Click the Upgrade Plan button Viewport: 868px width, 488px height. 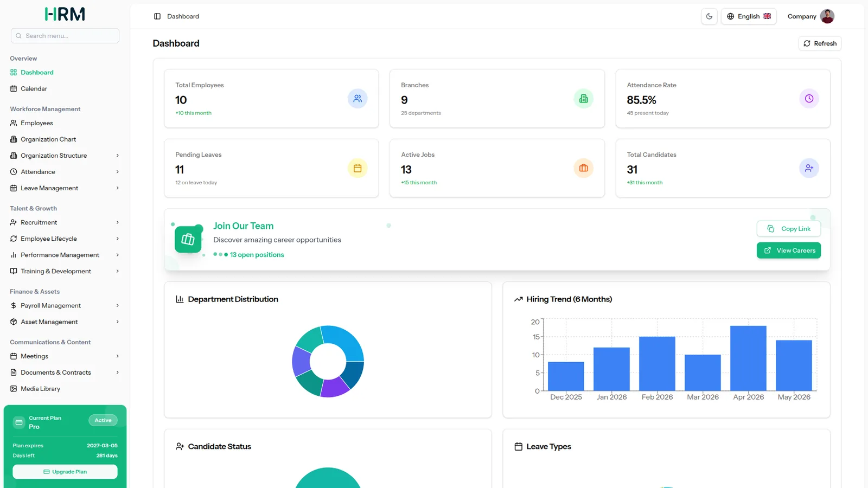65,472
